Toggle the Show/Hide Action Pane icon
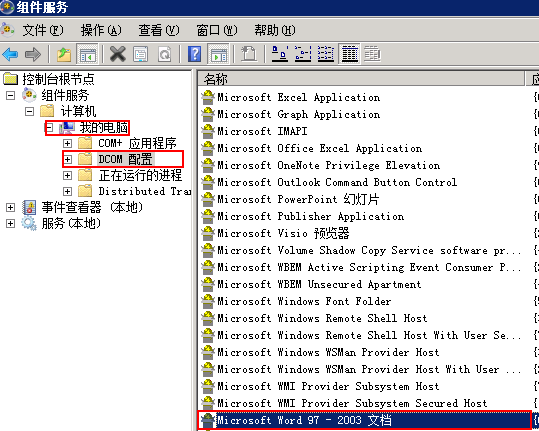 (219, 54)
